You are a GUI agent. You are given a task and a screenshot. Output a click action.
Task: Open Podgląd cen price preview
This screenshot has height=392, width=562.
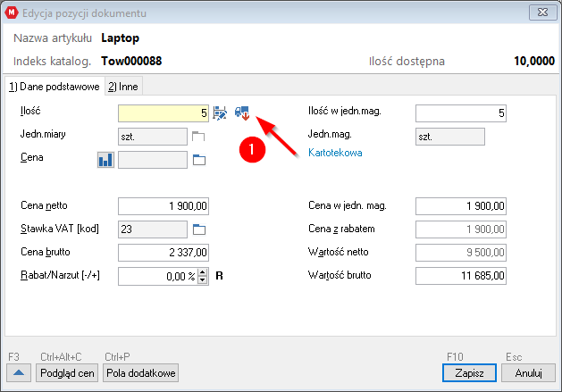pyautogui.click(x=67, y=372)
